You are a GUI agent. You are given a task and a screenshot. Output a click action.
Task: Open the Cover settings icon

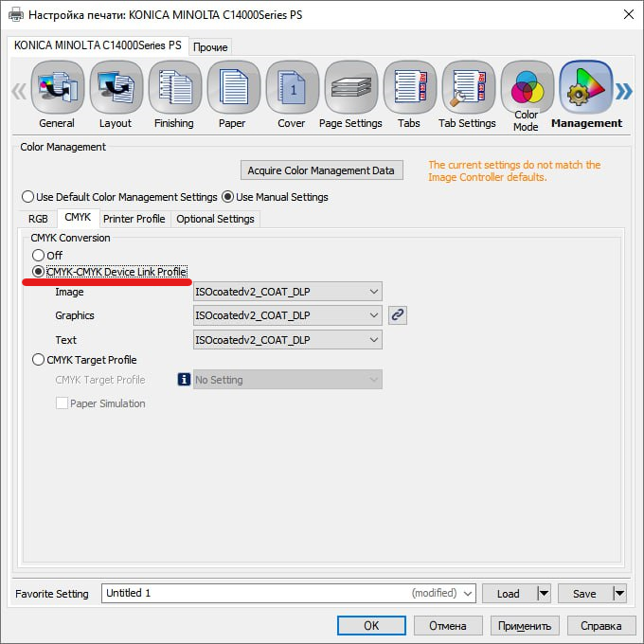pyautogui.click(x=293, y=87)
